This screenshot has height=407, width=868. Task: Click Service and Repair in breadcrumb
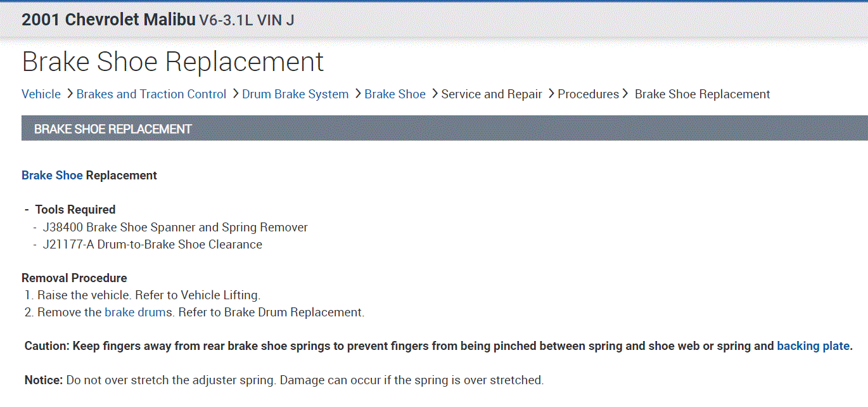click(x=492, y=94)
